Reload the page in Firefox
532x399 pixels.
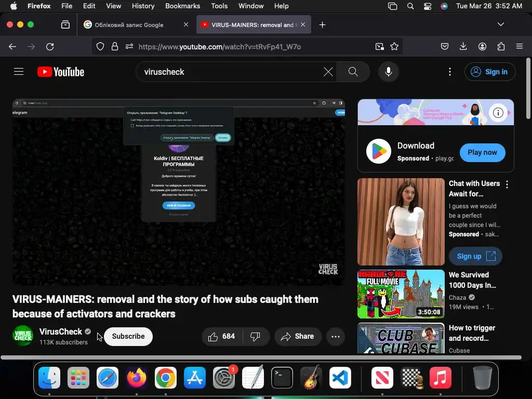point(50,46)
